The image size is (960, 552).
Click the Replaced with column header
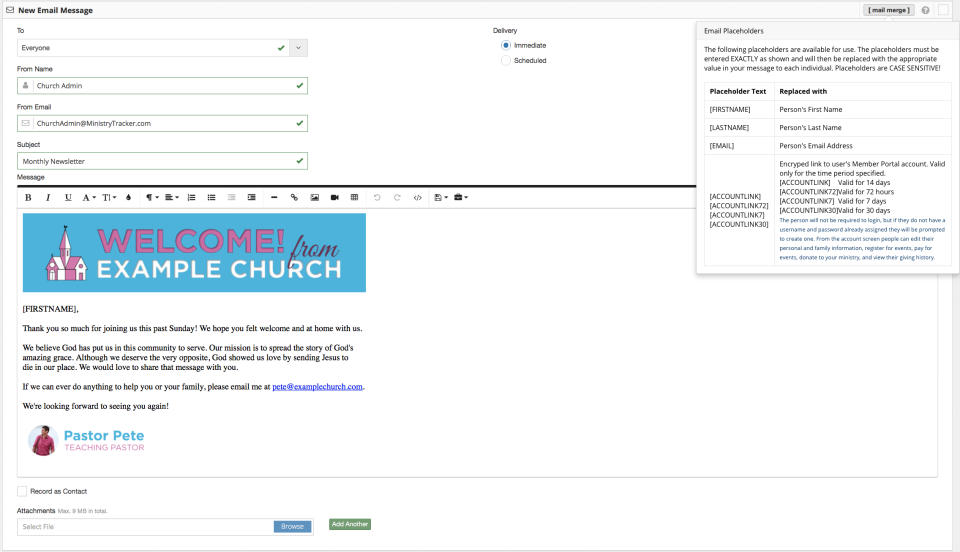pos(863,91)
